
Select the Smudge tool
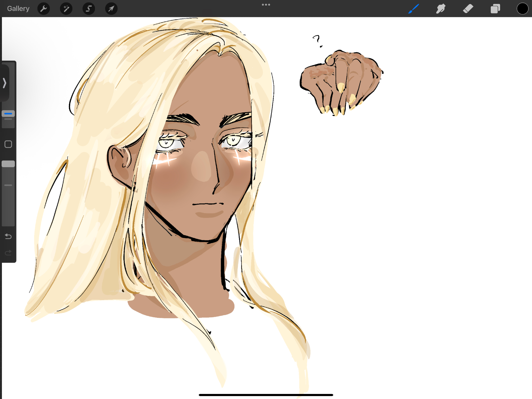441,9
